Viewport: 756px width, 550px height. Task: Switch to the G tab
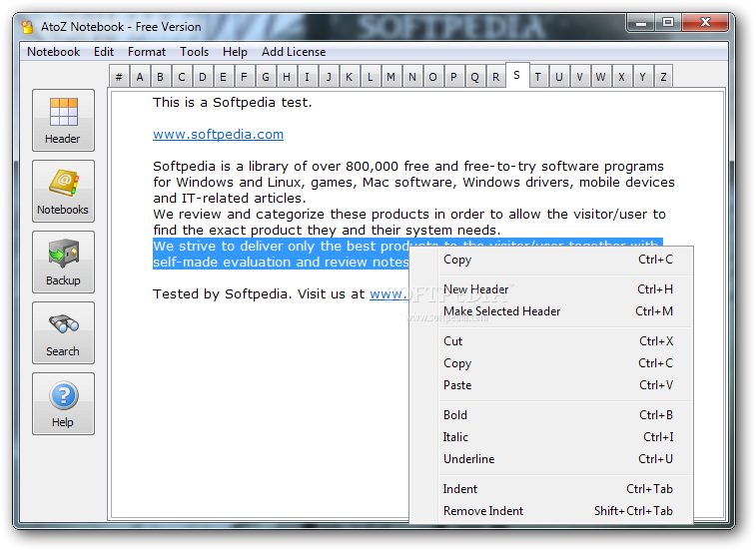pos(266,77)
